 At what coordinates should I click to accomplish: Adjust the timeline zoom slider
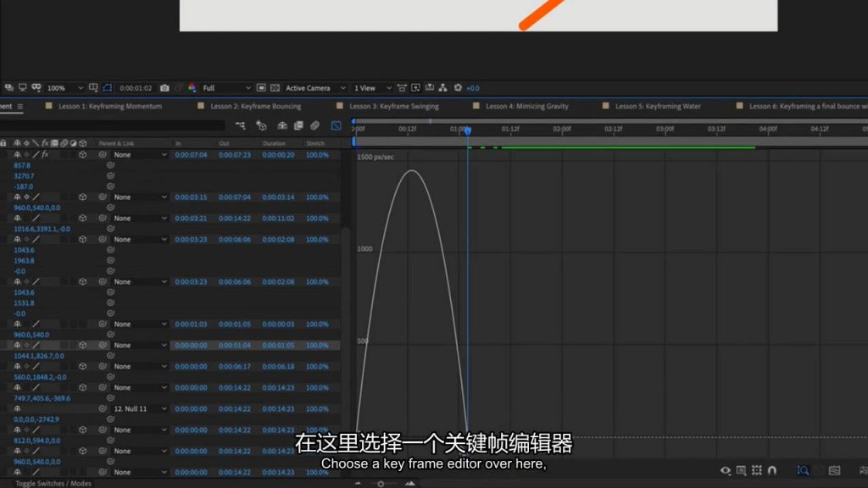381,484
